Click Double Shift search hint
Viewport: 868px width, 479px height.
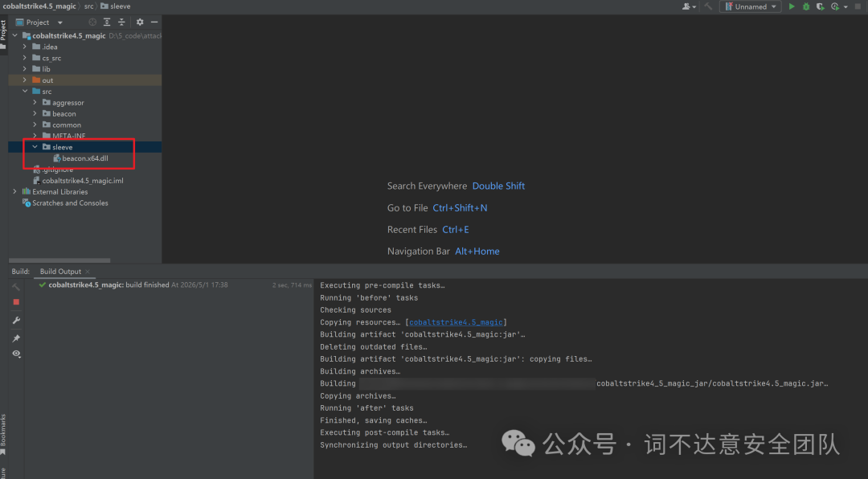tap(498, 186)
